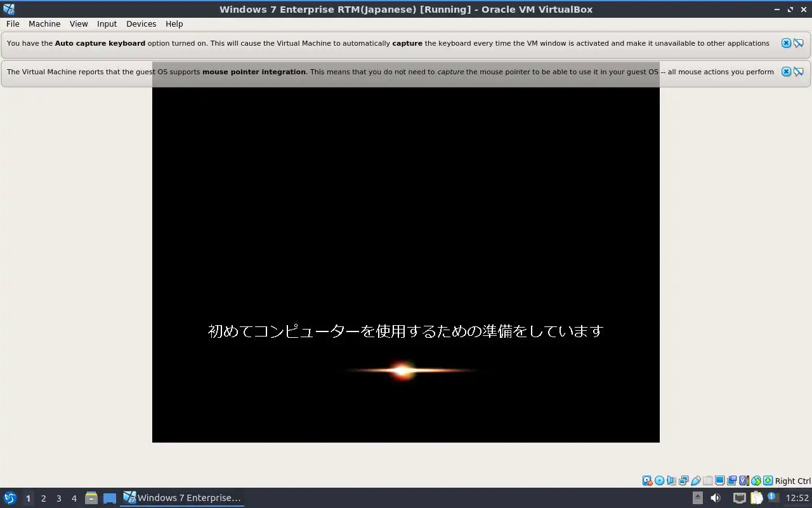Open the Input menu

tap(107, 23)
